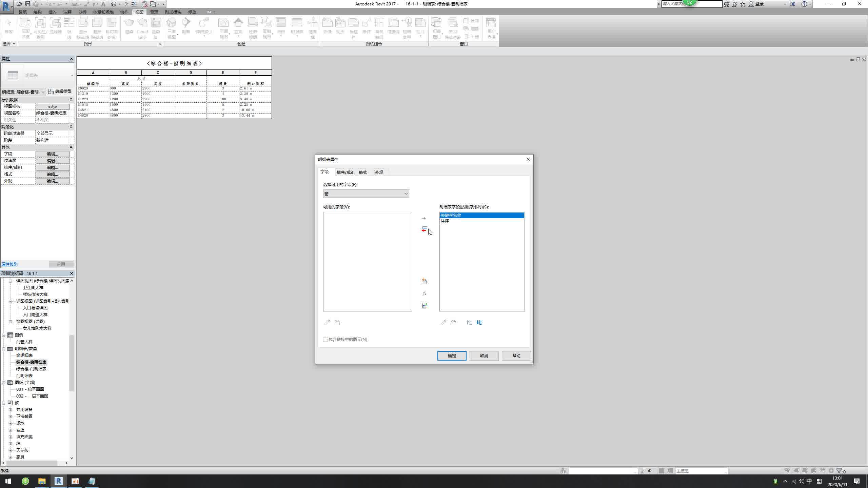Enable 包含链接中的图元 checkbox
Screen dimensions: 868x488
(325, 339)
